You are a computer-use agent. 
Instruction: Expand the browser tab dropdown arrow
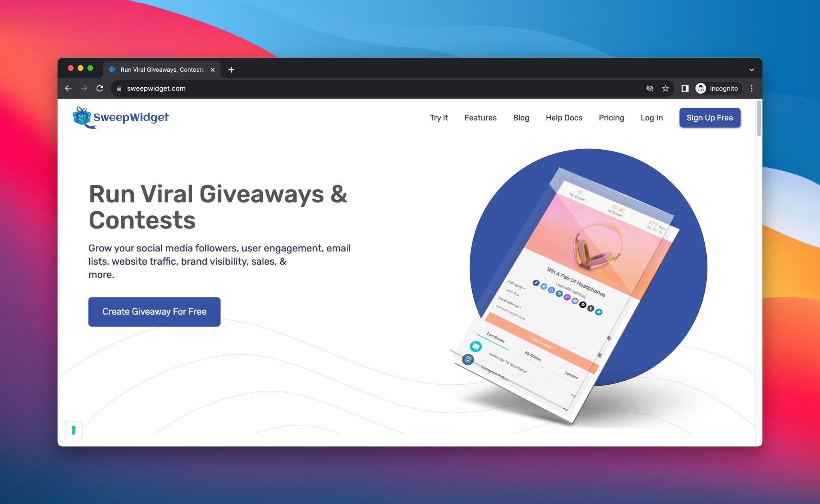tap(752, 70)
